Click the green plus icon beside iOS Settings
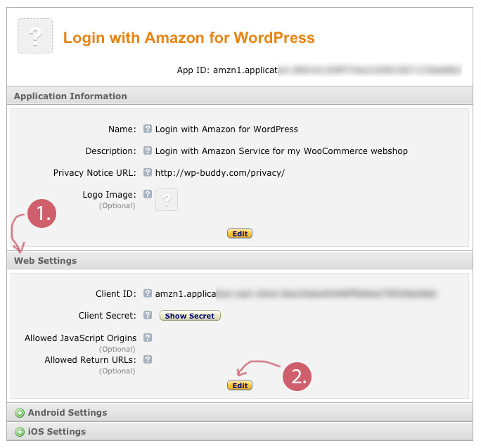Screen dimensions: 481x448 (x=20, y=432)
